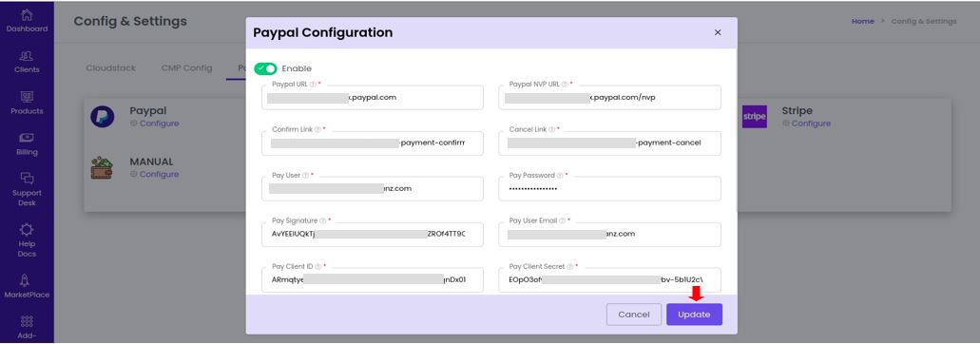This screenshot has height=344, width=980.
Task: Switch to the Cloudstack tab
Action: point(110,68)
